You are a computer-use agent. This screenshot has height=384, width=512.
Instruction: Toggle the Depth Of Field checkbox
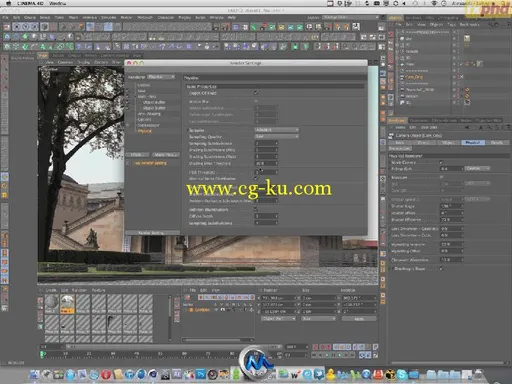tap(256, 93)
